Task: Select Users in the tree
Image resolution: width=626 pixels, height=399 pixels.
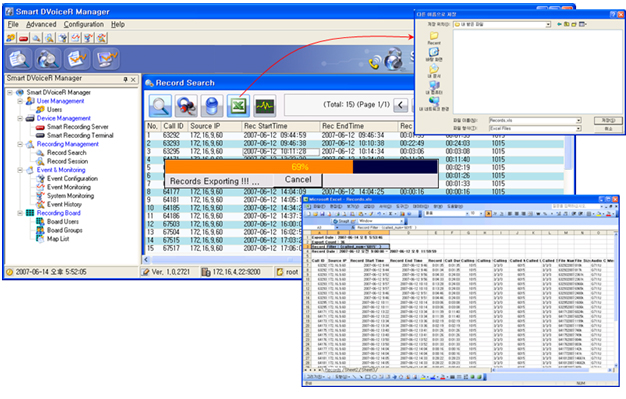Action: (54, 109)
